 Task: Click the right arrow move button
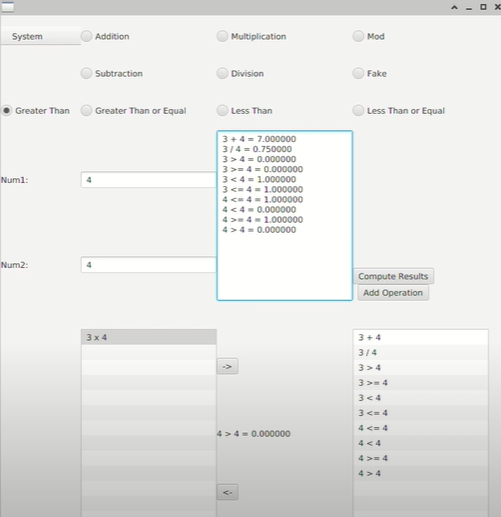coord(227,367)
